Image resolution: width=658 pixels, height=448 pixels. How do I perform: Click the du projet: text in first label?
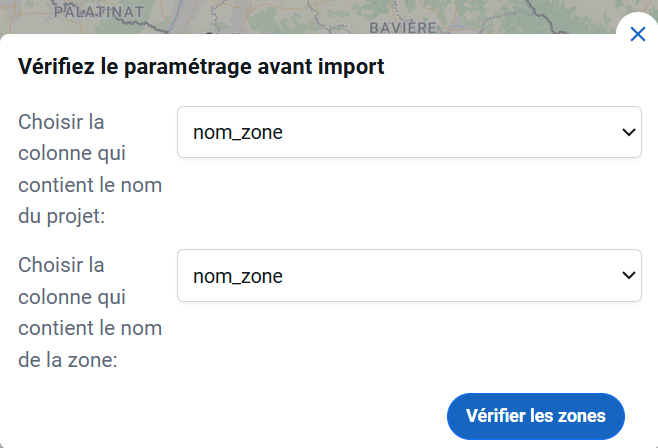click(61, 216)
